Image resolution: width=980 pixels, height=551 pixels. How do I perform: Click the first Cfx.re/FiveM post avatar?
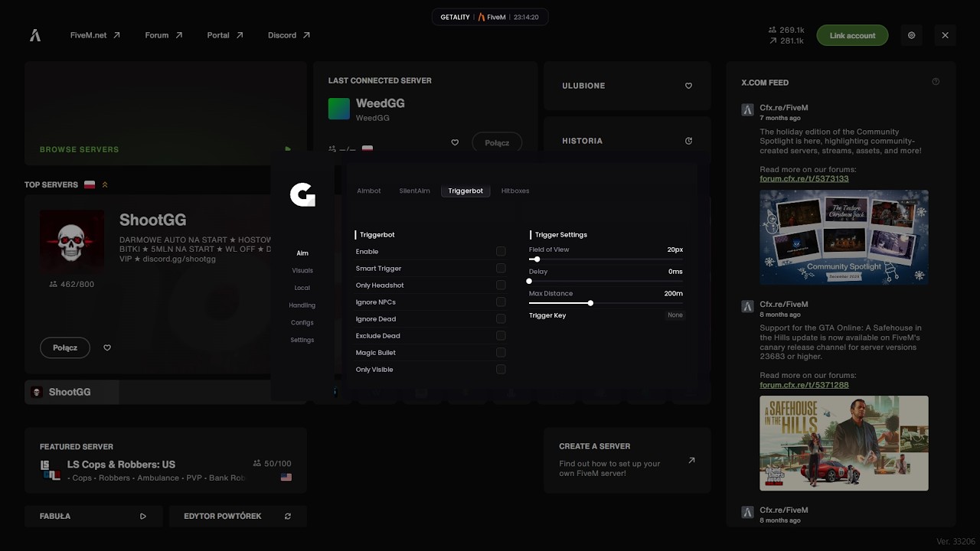tap(747, 109)
